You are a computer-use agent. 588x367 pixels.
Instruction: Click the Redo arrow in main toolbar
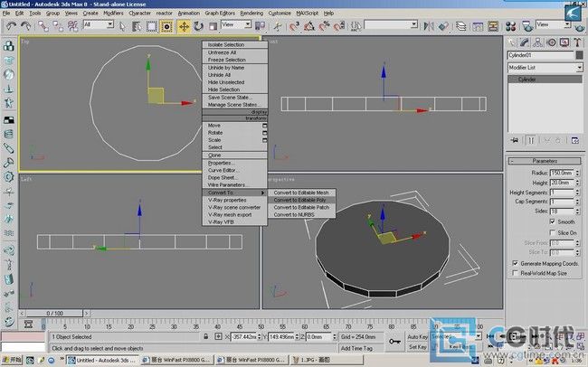tap(26, 26)
